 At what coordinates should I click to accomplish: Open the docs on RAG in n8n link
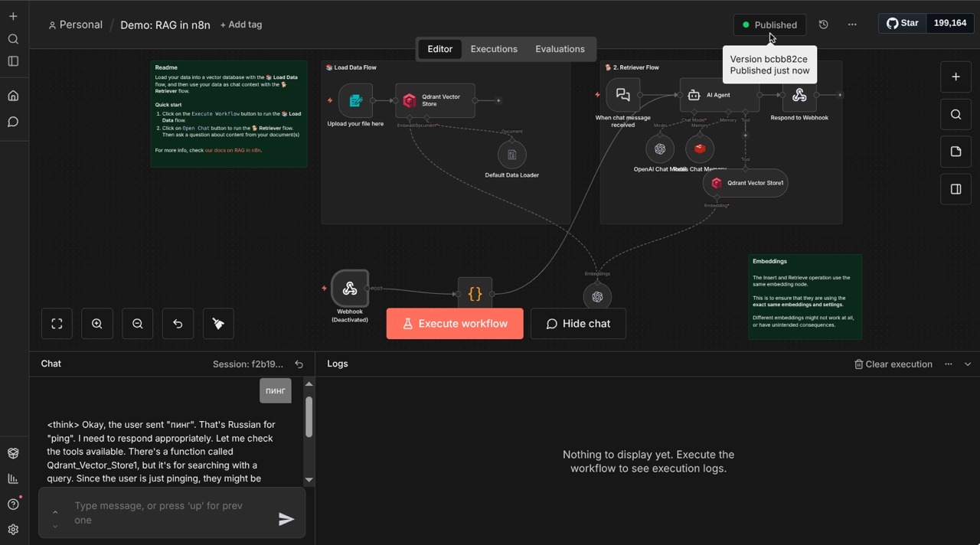click(233, 150)
